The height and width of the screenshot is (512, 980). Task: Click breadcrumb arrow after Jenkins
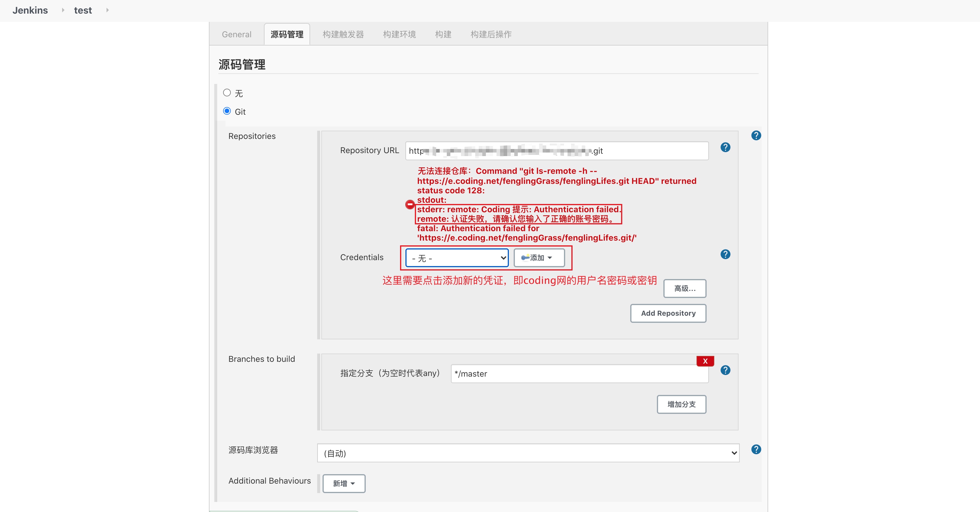point(63,10)
